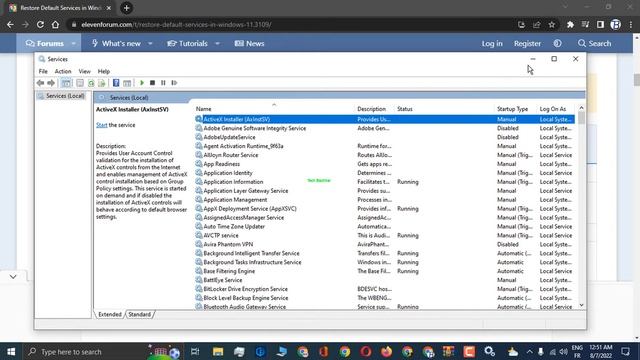Select the BattlEye Service row
Viewport: 640px width, 360px height.
pyautogui.click(x=384, y=280)
